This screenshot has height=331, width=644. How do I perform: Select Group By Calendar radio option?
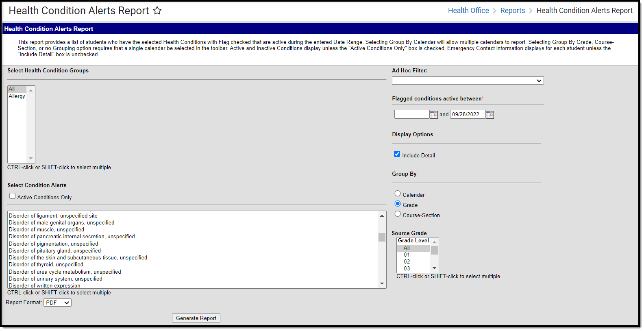[398, 194]
